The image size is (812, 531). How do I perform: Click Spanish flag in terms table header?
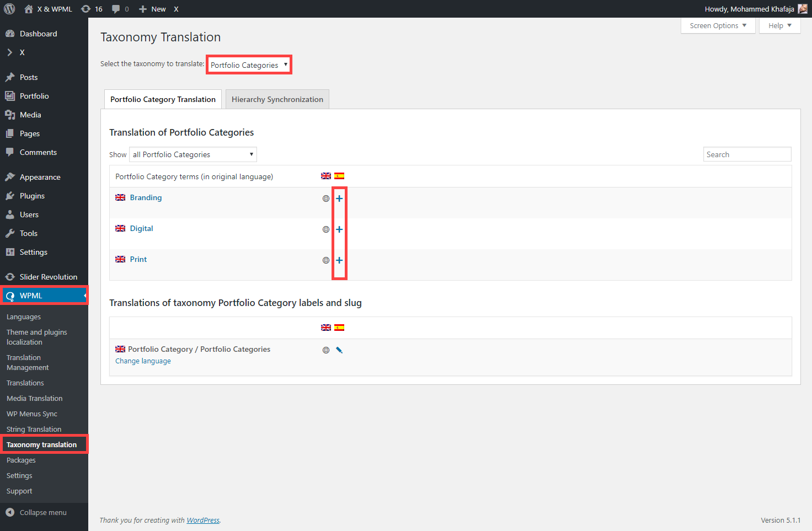pyautogui.click(x=339, y=176)
